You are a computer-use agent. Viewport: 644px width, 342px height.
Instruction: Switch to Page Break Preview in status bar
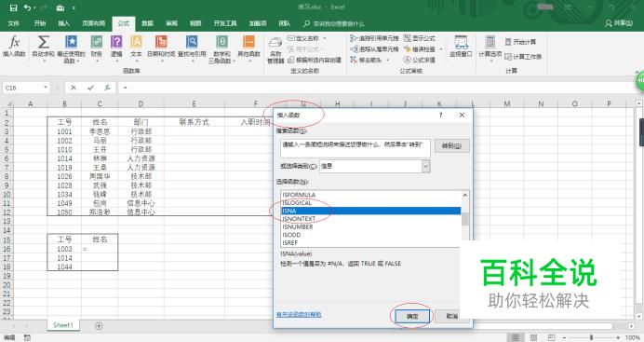click(x=552, y=338)
